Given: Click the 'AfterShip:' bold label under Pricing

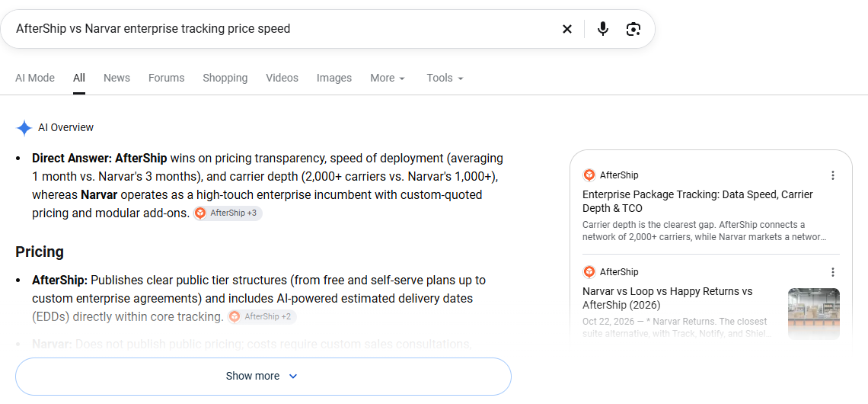Looking at the screenshot, I should coord(60,280).
